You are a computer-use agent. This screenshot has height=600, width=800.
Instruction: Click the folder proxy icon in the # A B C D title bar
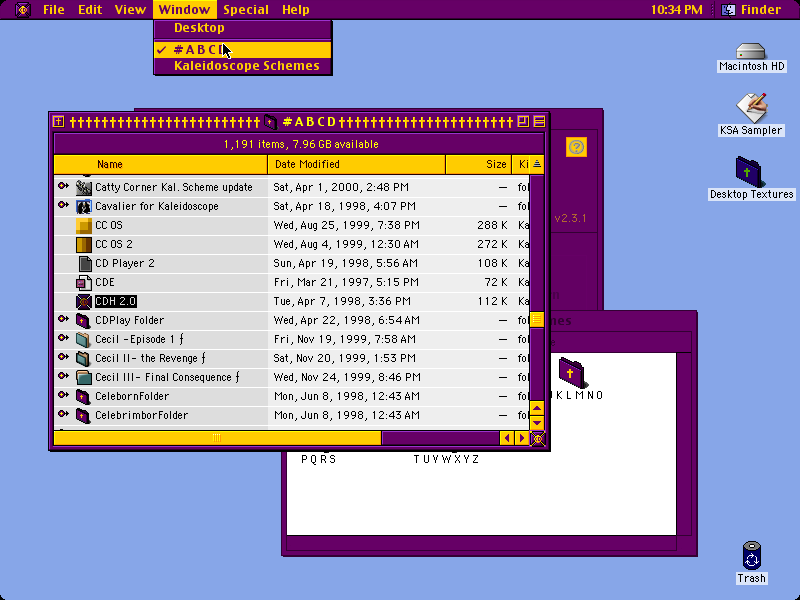(x=270, y=122)
